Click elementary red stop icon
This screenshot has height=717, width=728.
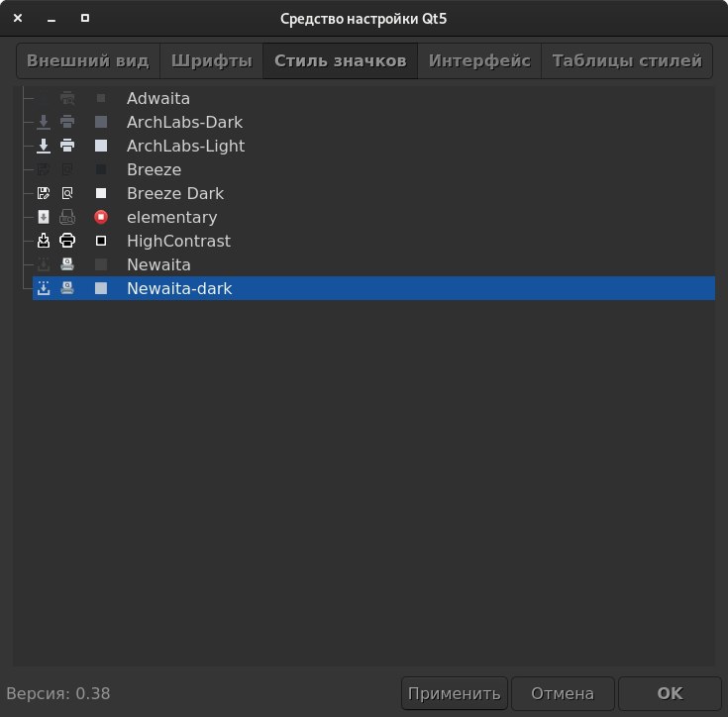point(101,217)
